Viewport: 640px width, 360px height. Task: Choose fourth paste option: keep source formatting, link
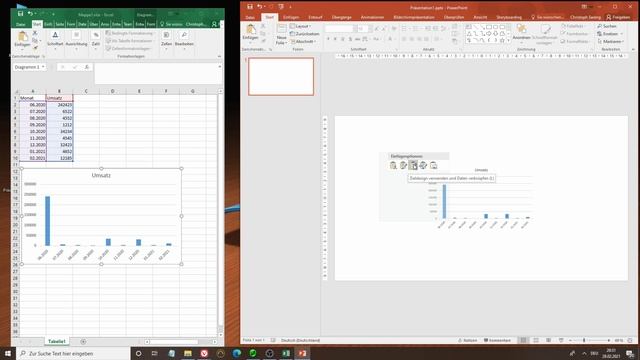(x=423, y=165)
